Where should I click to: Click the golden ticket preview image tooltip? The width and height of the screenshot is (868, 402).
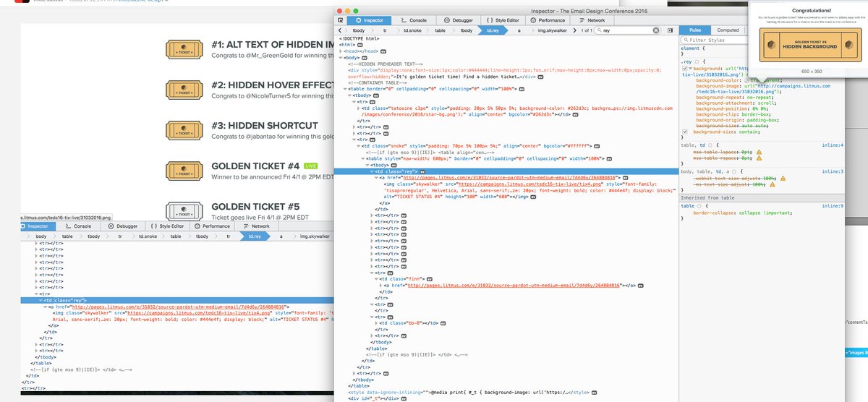(812, 45)
